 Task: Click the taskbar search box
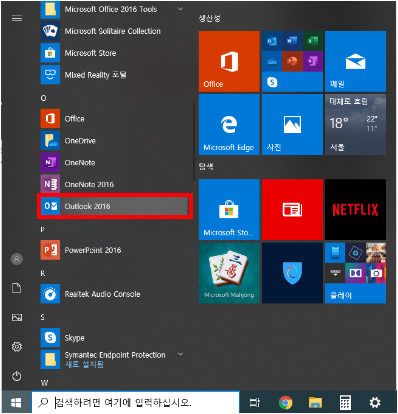(x=135, y=402)
